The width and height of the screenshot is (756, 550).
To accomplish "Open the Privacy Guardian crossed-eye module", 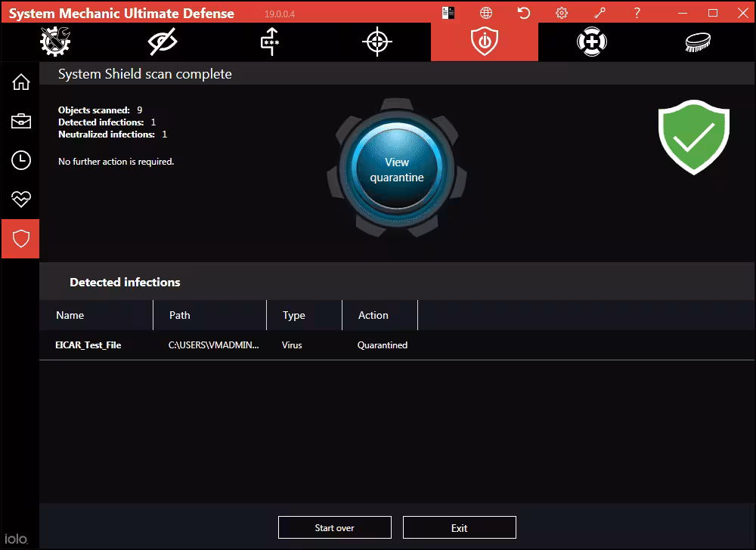I will pos(163,42).
